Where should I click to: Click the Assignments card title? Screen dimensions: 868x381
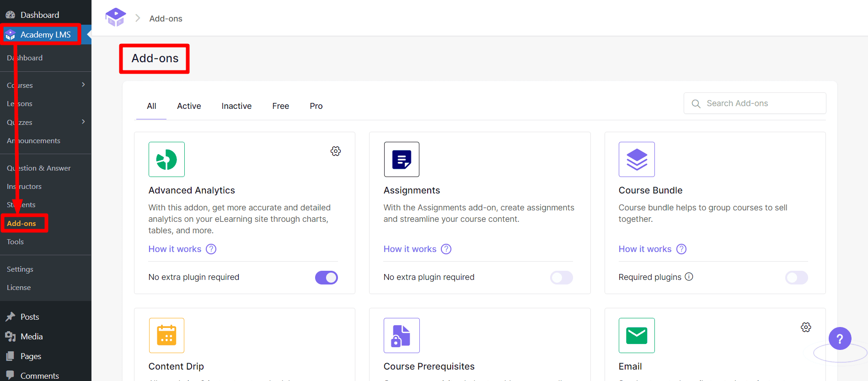(412, 190)
